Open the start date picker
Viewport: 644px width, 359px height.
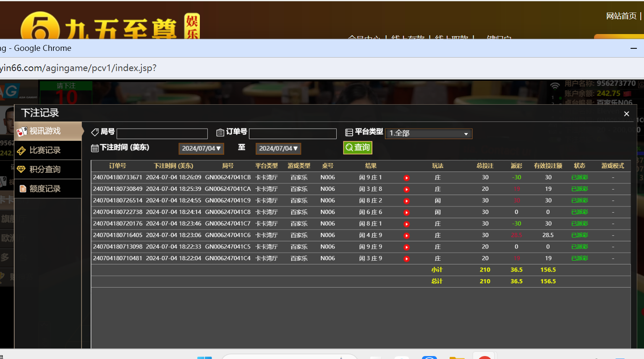[x=201, y=148]
